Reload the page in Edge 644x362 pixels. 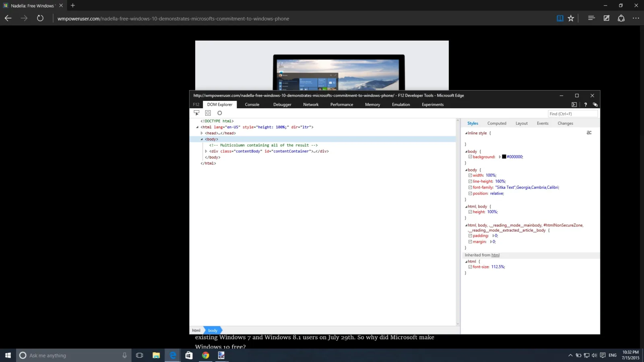[40, 18]
